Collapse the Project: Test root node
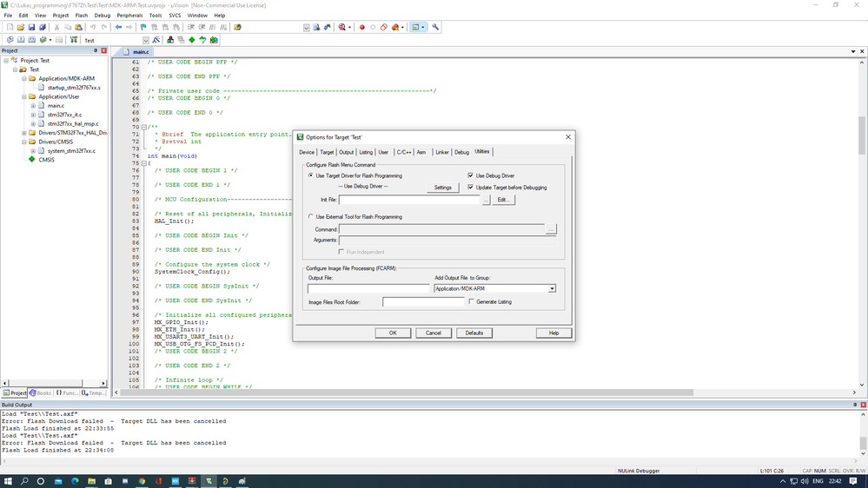The image size is (868, 488). (x=6, y=60)
